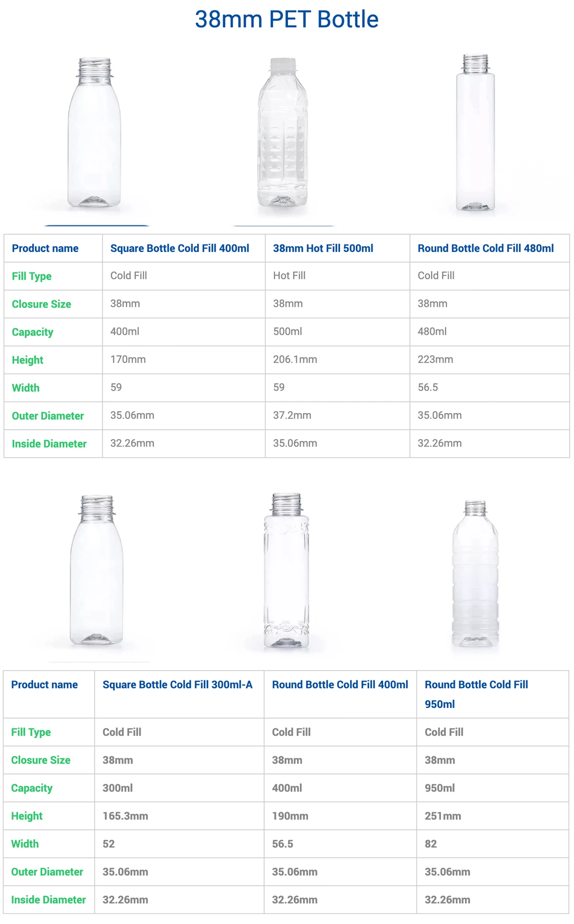This screenshot has width=574, height=924.
Task: Go to Round Bottle Cold Fill 950ml page
Action: pyautogui.click(x=476, y=694)
